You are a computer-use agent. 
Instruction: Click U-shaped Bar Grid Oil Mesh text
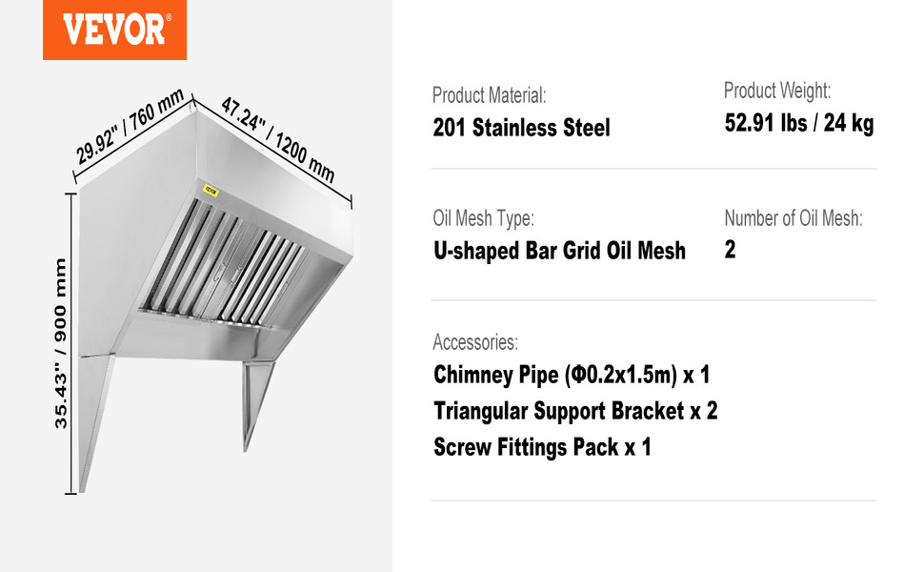[x=559, y=251]
